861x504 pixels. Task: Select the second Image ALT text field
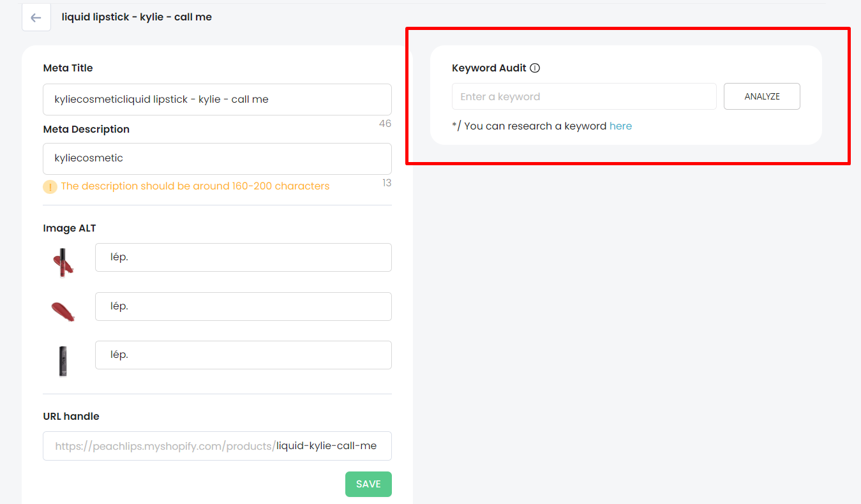point(243,306)
